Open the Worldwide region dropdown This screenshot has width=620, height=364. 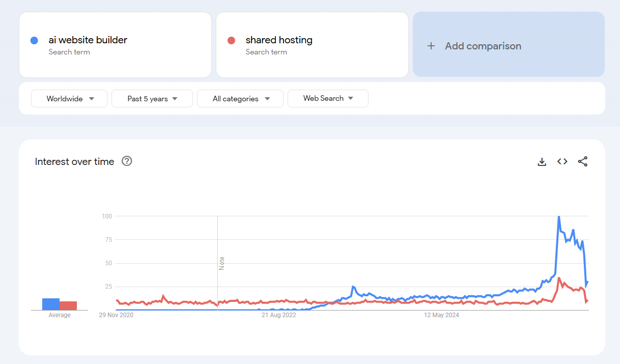pyautogui.click(x=69, y=98)
